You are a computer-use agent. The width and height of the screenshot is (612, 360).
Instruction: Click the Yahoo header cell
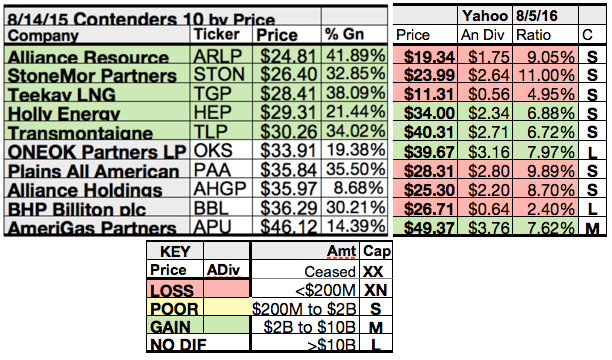pyautogui.click(x=485, y=15)
